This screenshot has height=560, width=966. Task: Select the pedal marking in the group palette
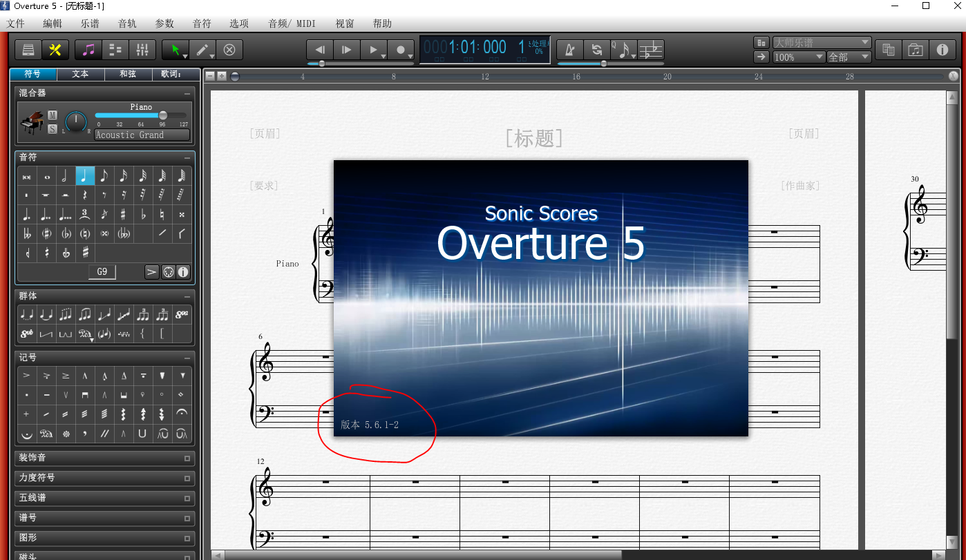[84, 334]
